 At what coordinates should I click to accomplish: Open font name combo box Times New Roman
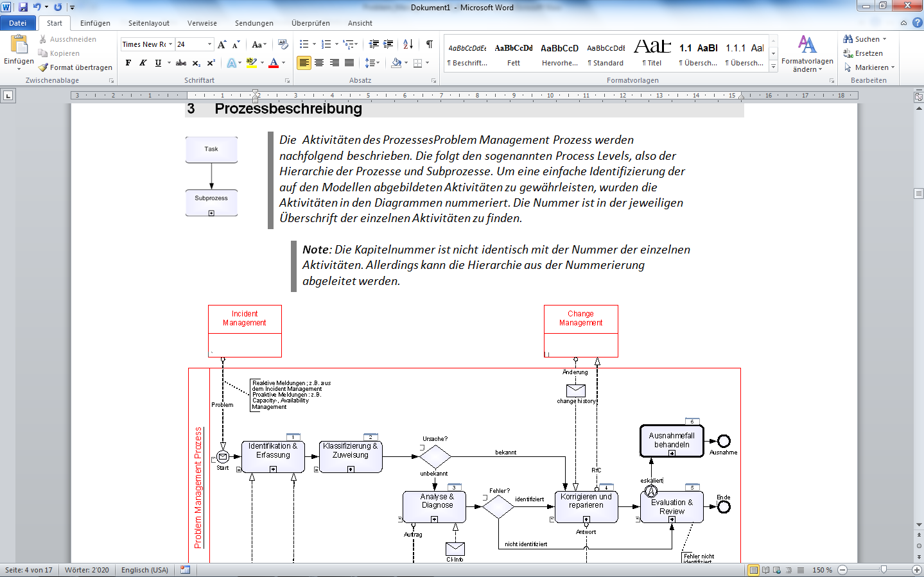click(x=147, y=44)
